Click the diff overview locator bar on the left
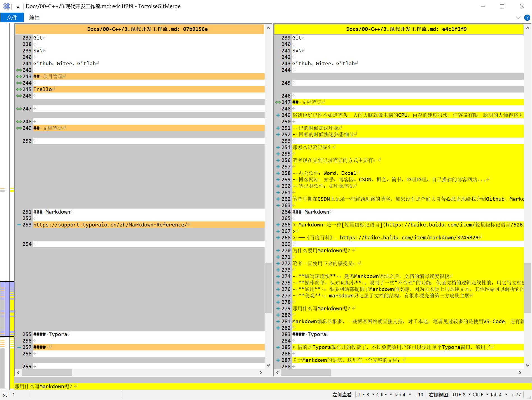Screen dimensions: 532x400 [x=7, y=196]
